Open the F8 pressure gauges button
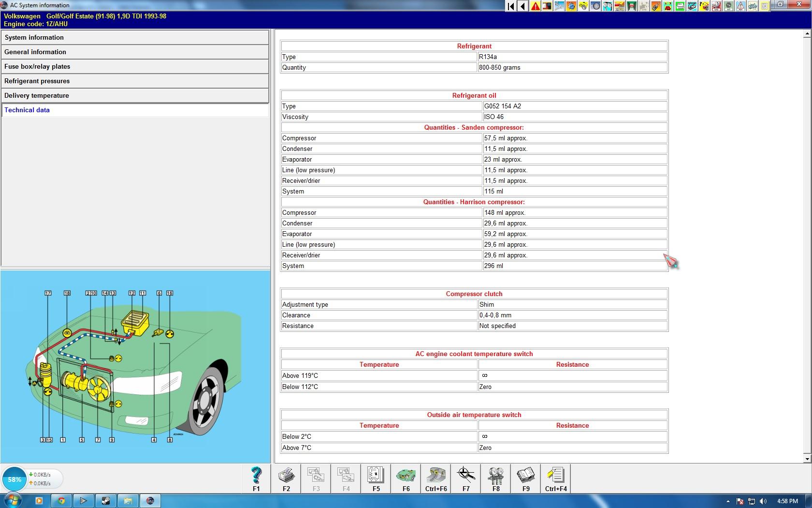The width and height of the screenshot is (812, 508). pos(496,478)
